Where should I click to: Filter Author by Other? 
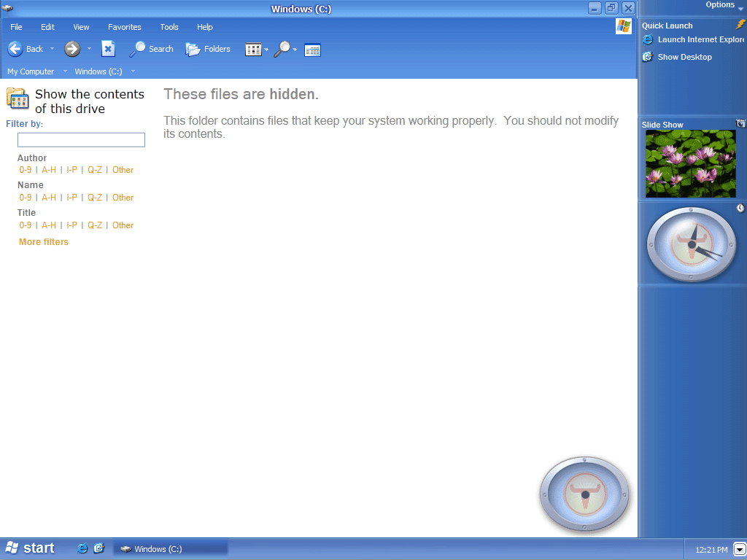pyautogui.click(x=123, y=170)
